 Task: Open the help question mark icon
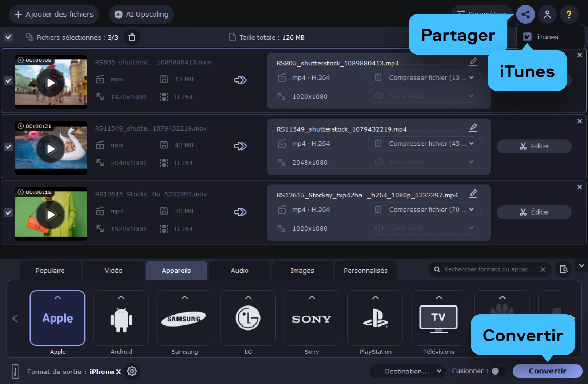[x=569, y=15]
